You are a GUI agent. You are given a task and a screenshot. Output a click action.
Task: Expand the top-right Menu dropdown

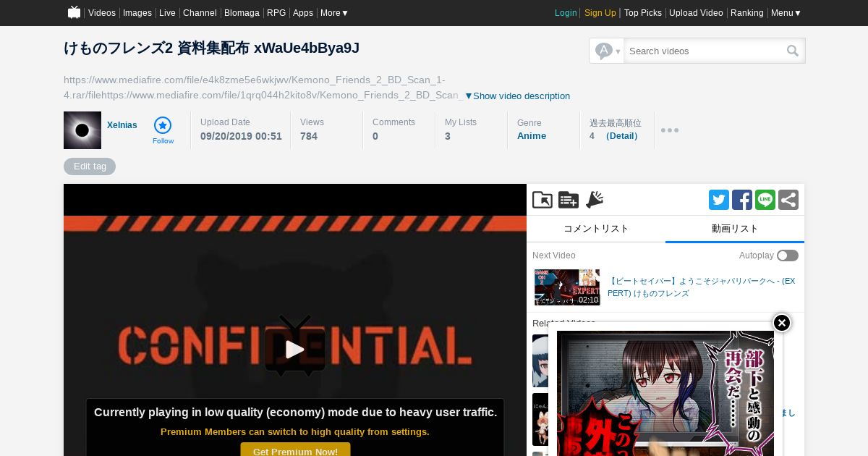pyautogui.click(x=786, y=13)
